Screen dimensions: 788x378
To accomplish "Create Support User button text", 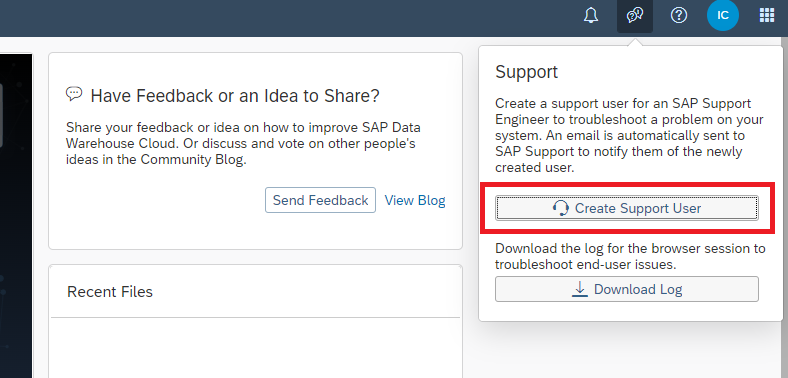I will pos(638,208).
